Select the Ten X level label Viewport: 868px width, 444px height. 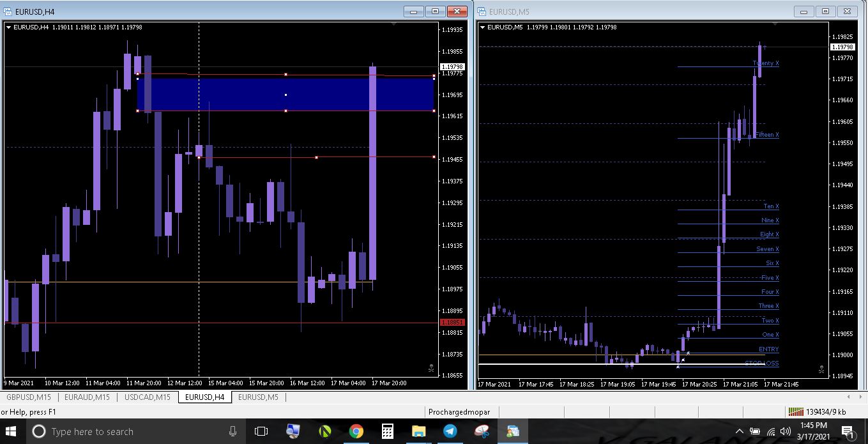point(771,206)
